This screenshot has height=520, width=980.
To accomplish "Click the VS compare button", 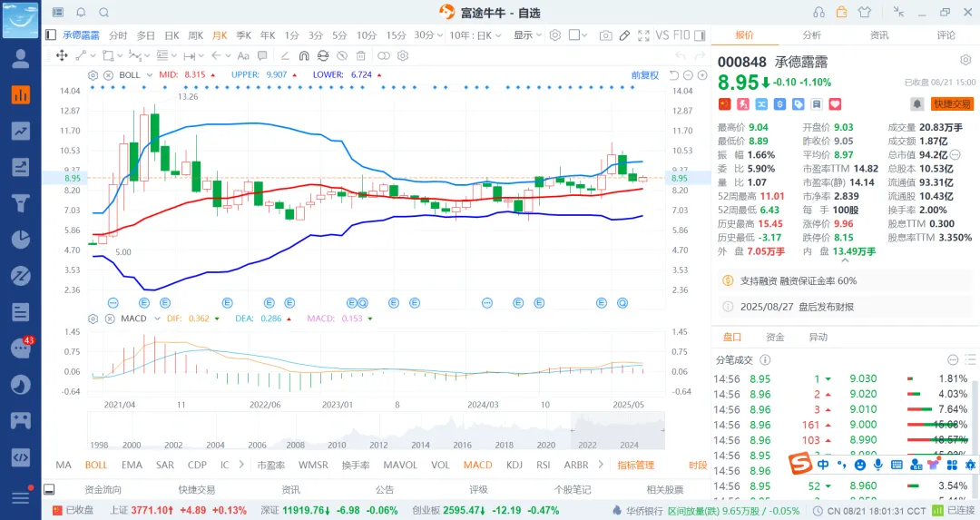I will [x=662, y=35].
